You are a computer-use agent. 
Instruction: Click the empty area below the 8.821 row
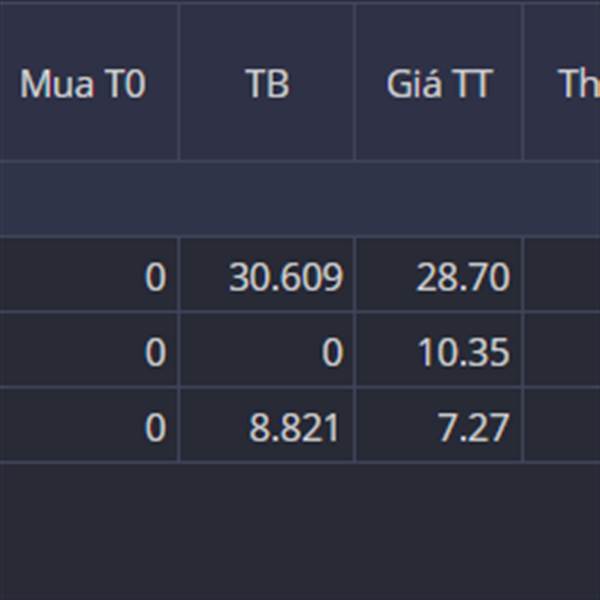click(300, 530)
